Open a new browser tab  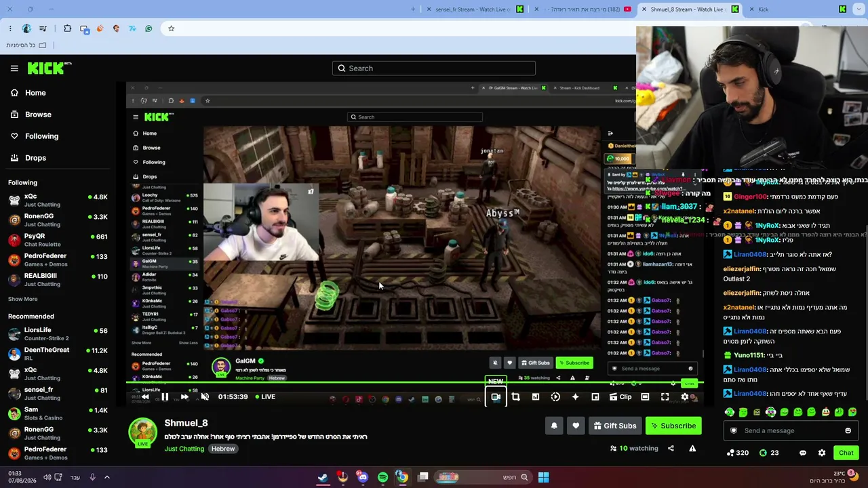pyautogui.click(x=414, y=9)
